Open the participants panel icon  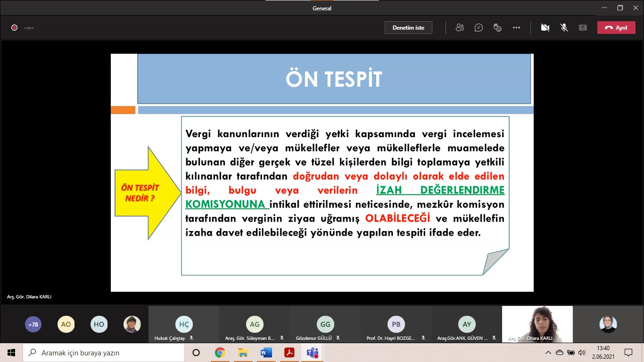460,28
